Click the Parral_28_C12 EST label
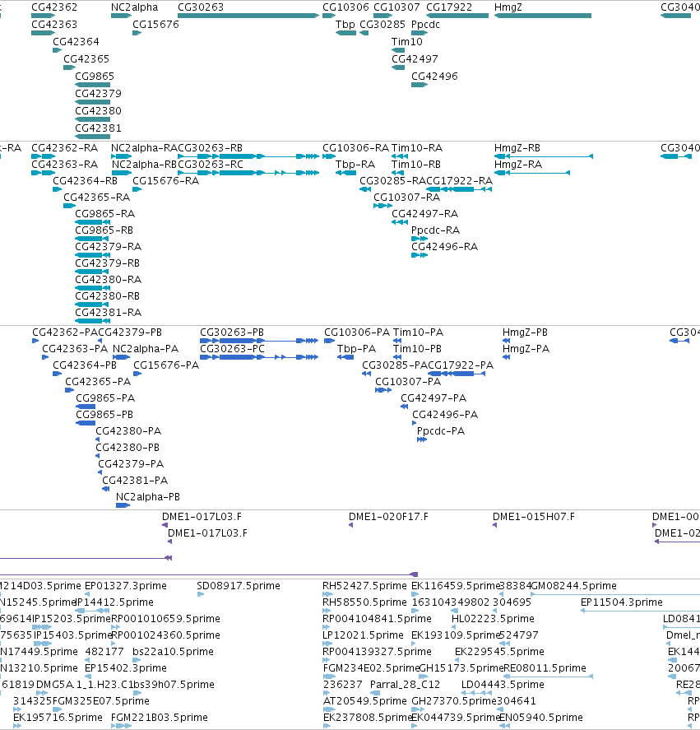700x730 pixels. click(405, 685)
